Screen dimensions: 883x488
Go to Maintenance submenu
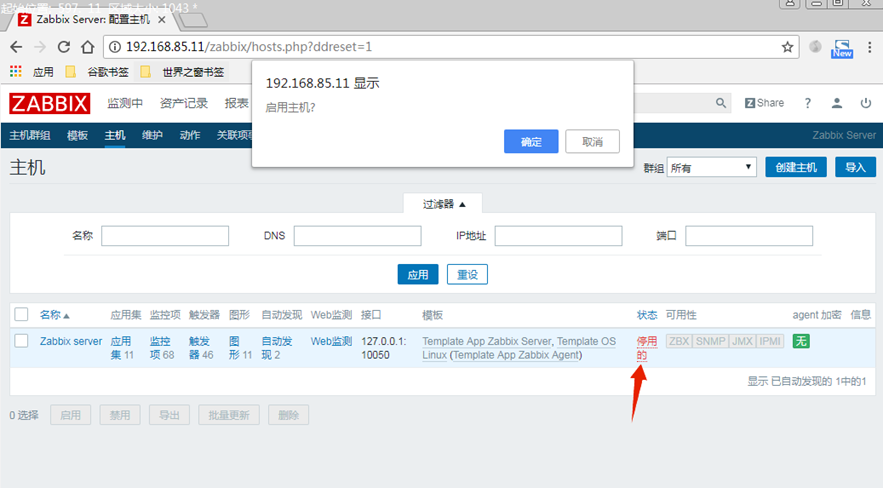152,135
